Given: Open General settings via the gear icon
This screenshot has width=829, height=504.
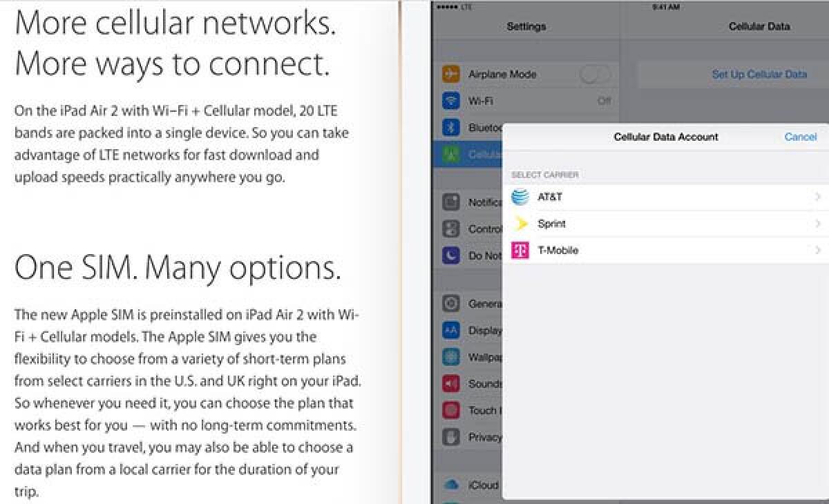Looking at the screenshot, I should tap(452, 303).
